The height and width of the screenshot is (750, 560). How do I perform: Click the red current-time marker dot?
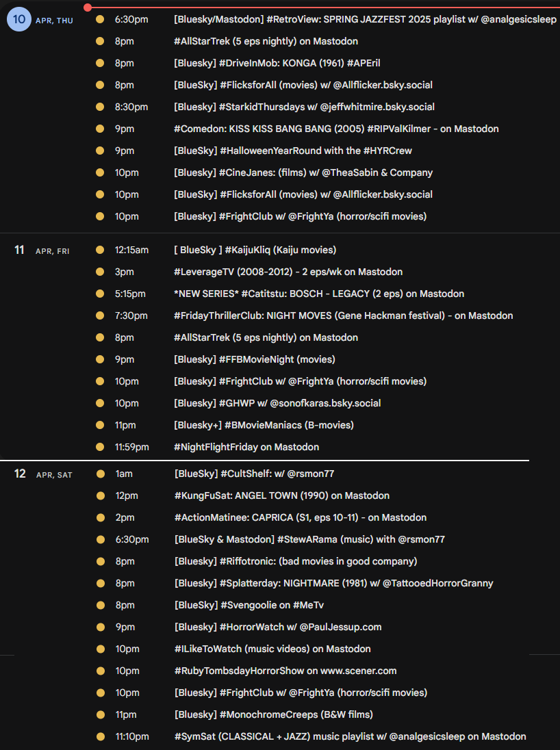[x=87, y=8]
